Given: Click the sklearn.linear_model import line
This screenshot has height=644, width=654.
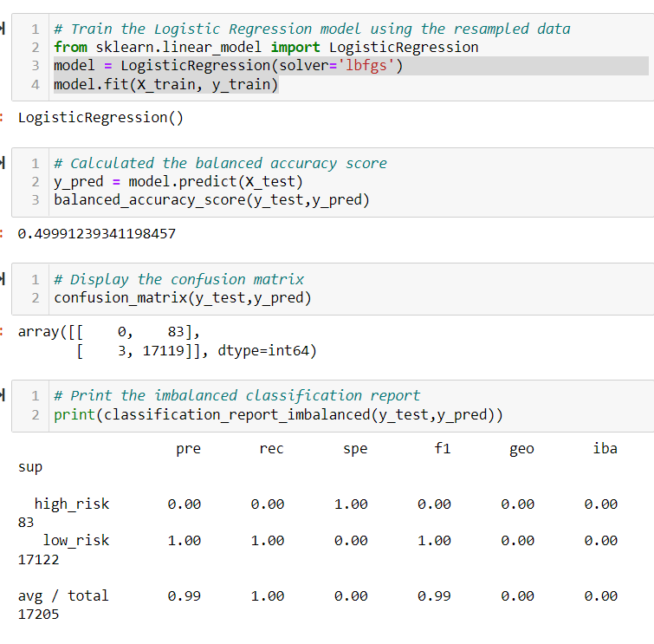Looking at the screenshot, I should point(266,47).
